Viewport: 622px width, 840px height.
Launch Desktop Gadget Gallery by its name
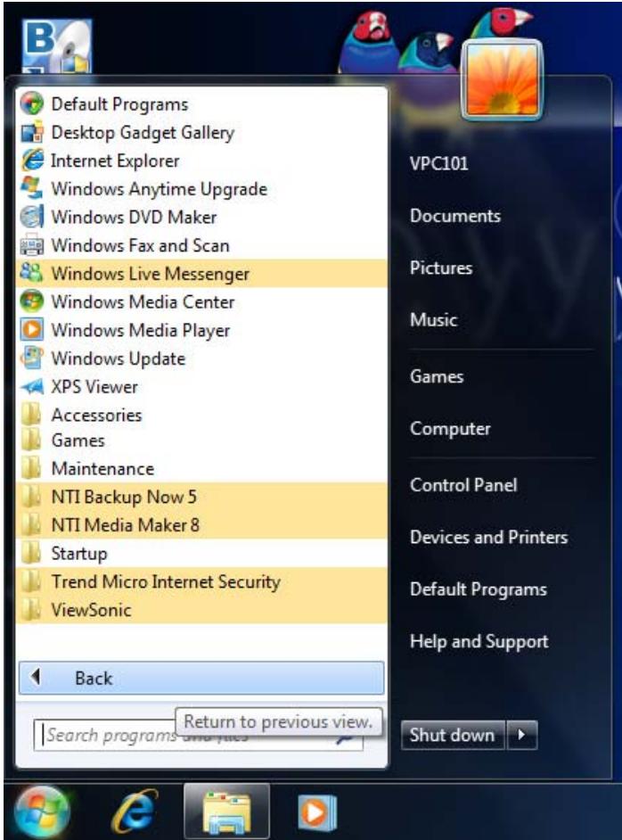pos(143,132)
